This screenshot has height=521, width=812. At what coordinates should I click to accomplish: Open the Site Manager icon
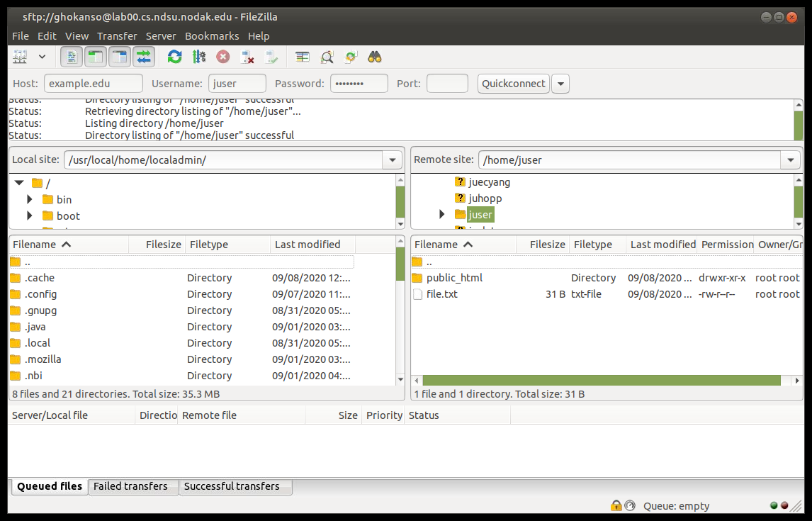pos(20,57)
